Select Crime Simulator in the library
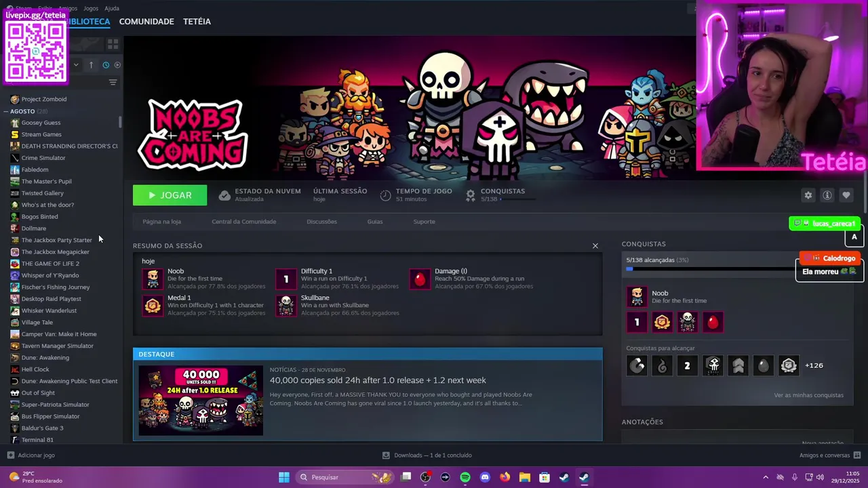 click(43, 158)
